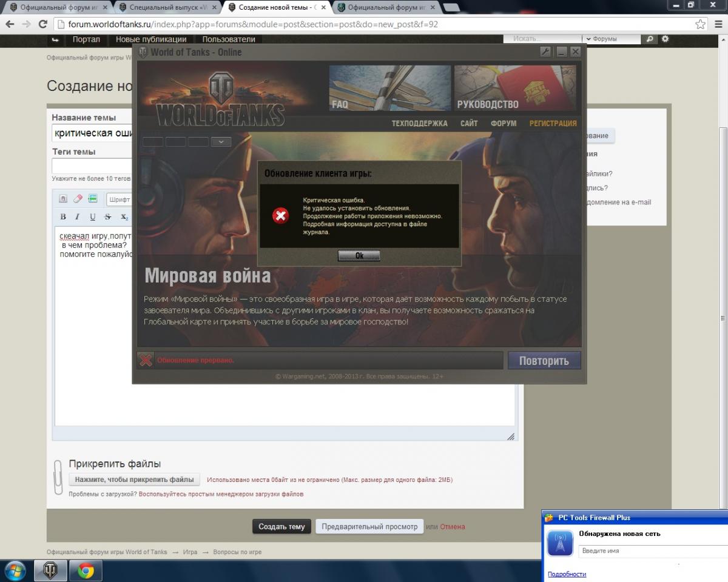This screenshot has width=728, height=582.
Task: Click the forum search input Искать
Action: click(543, 39)
